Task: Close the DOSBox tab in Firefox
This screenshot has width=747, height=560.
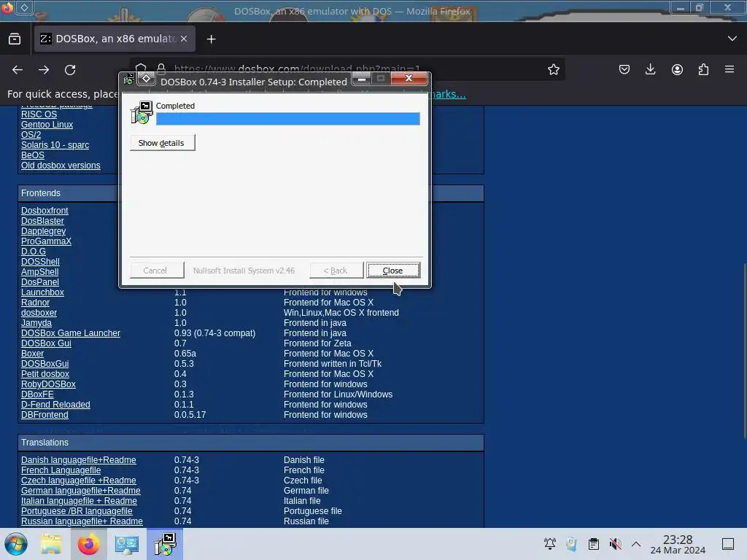Action: [x=184, y=39]
